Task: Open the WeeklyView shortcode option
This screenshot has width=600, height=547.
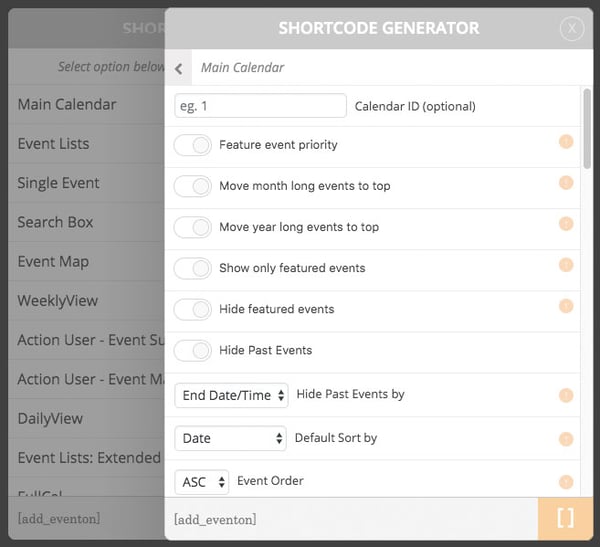Action: (x=58, y=300)
